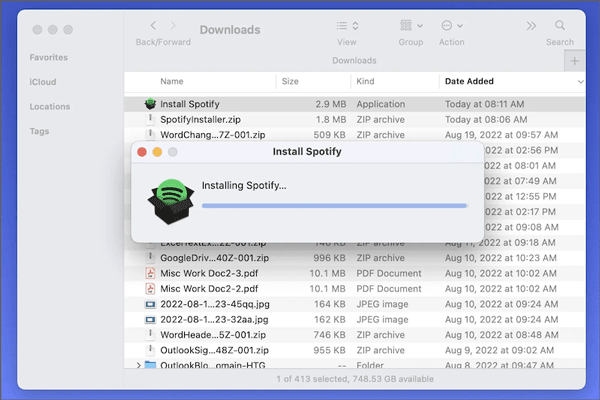Screen dimensions: 600x400
Task: Open the Action menu dropdown
Action: (x=451, y=26)
